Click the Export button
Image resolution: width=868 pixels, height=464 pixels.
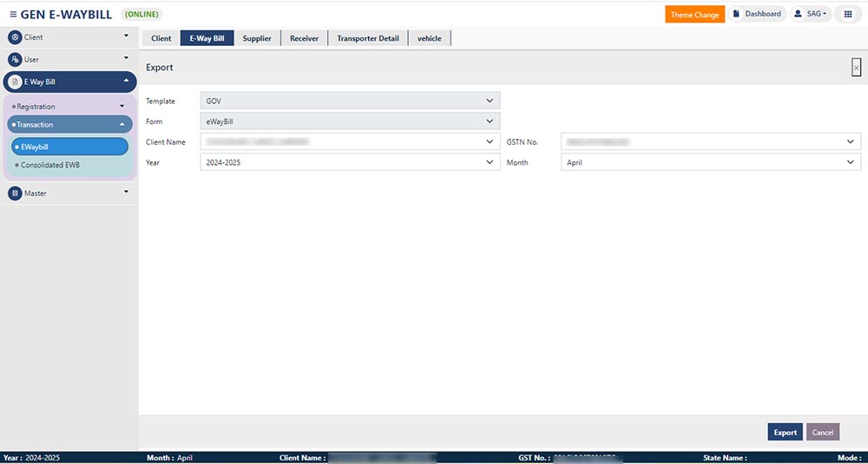[x=785, y=432]
